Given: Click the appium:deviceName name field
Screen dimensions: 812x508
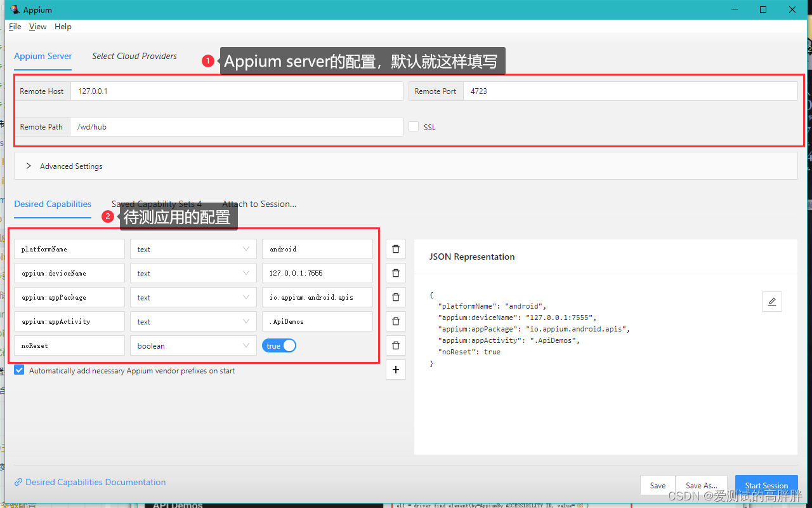Looking at the screenshot, I should (x=69, y=273).
